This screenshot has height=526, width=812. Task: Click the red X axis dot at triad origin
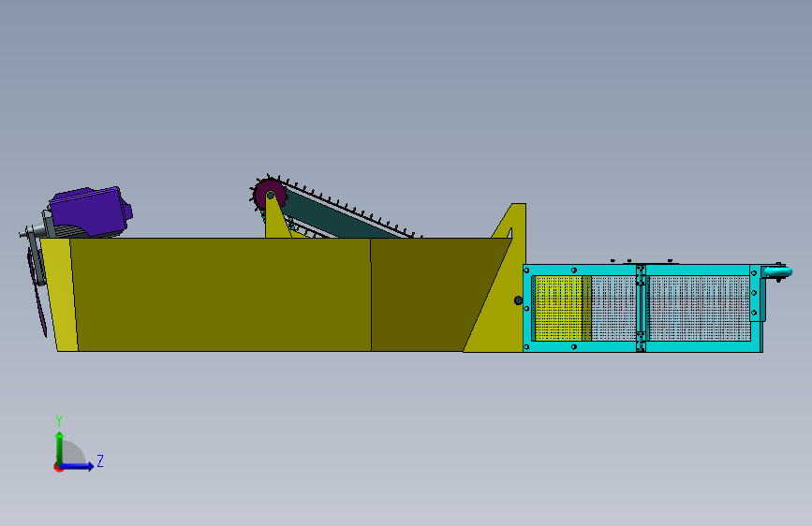point(58,468)
